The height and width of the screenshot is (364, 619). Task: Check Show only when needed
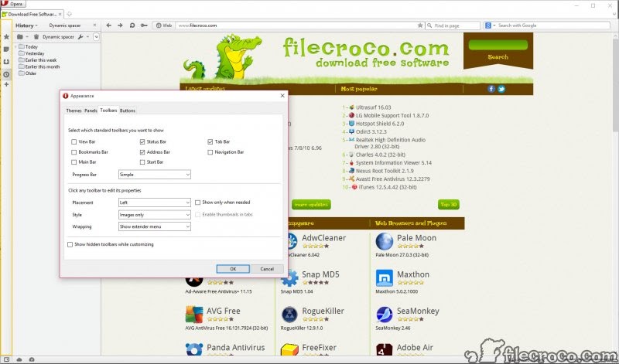pos(198,202)
